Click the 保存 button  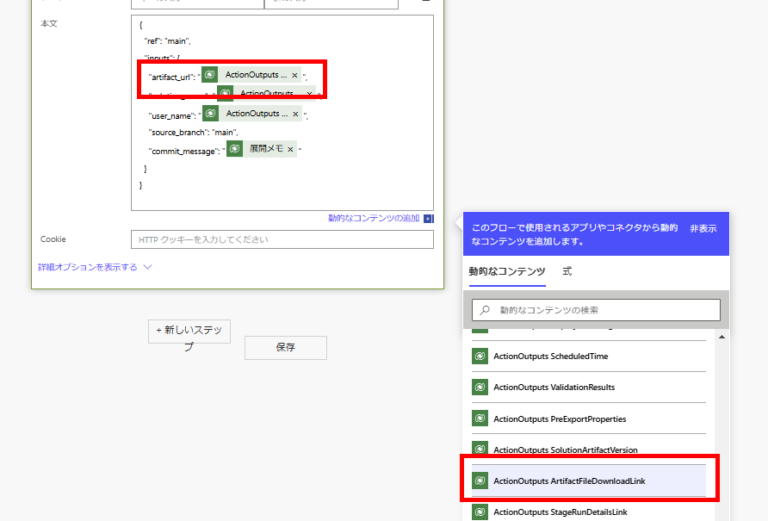tap(285, 347)
